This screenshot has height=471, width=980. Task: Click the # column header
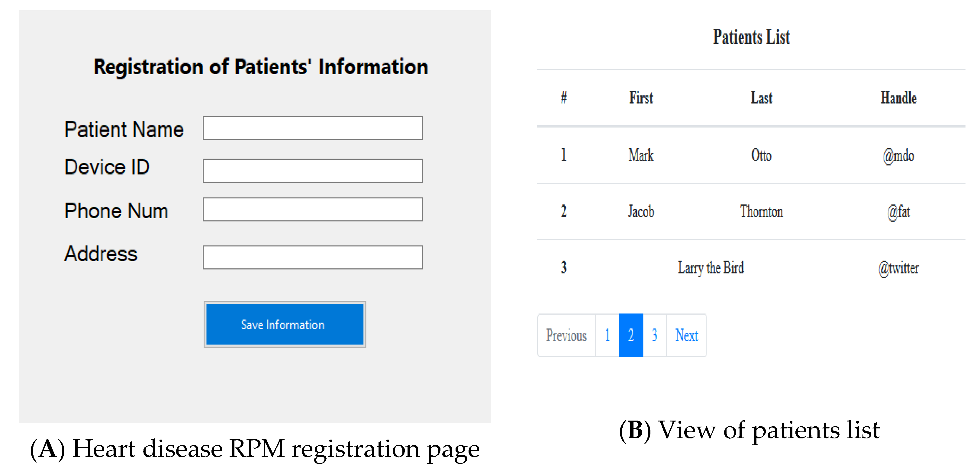[564, 98]
